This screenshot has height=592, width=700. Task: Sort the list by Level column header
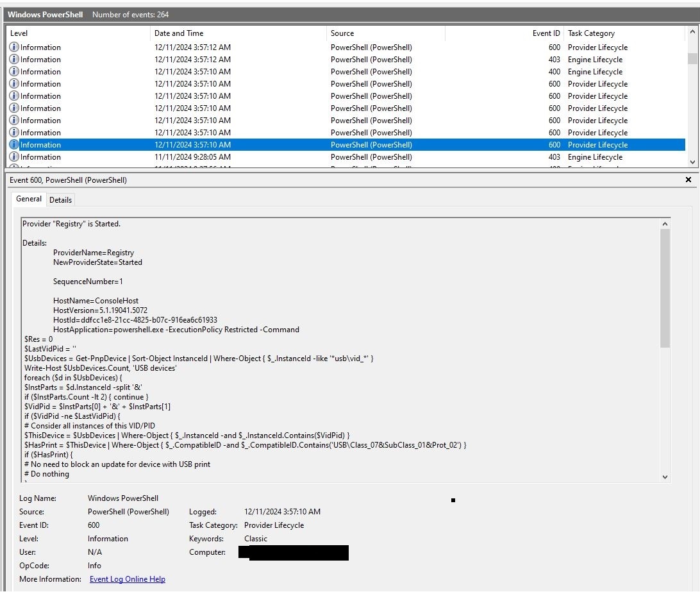pyautogui.click(x=79, y=33)
